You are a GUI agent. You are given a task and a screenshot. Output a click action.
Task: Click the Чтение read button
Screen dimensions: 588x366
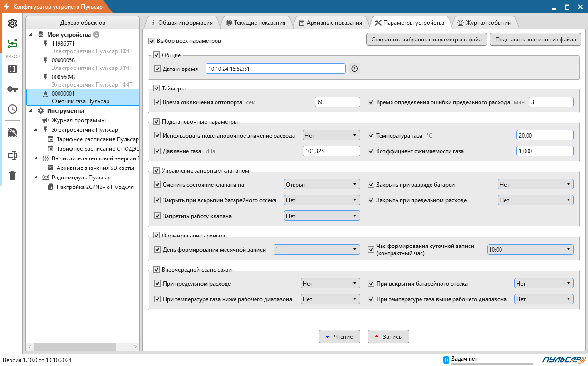tap(339, 336)
